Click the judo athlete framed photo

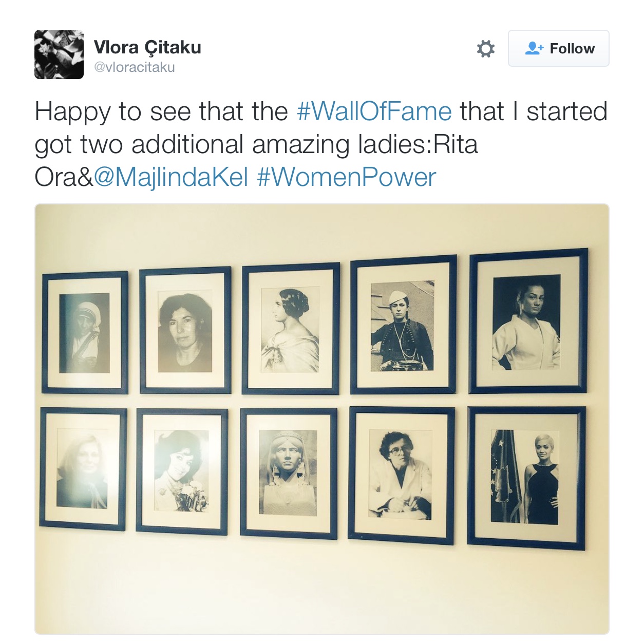[x=528, y=321]
